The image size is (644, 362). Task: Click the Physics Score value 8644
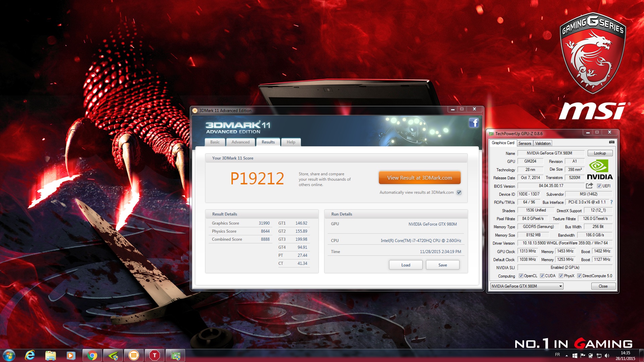tap(265, 231)
